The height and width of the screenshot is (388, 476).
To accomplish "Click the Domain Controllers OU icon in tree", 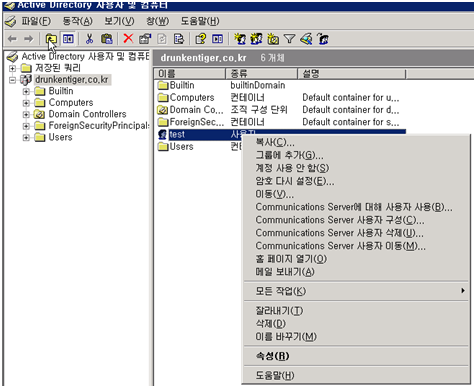I will pyautogui.click(x=39, y=114).
